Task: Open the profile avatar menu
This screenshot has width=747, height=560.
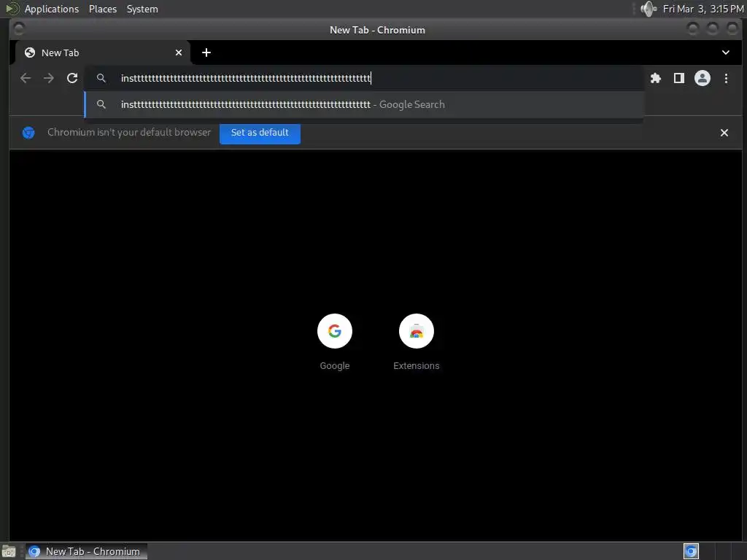Action: tap(703, 78)
